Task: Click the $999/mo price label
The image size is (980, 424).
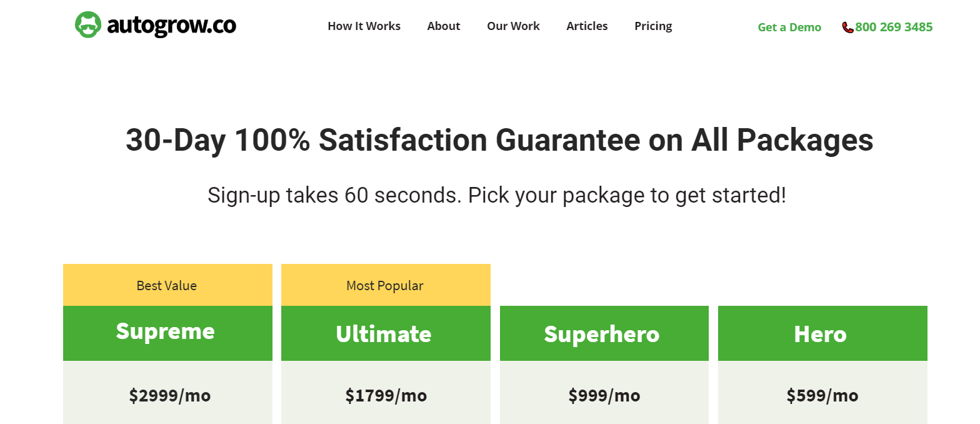Action: (x=603, y=395)
